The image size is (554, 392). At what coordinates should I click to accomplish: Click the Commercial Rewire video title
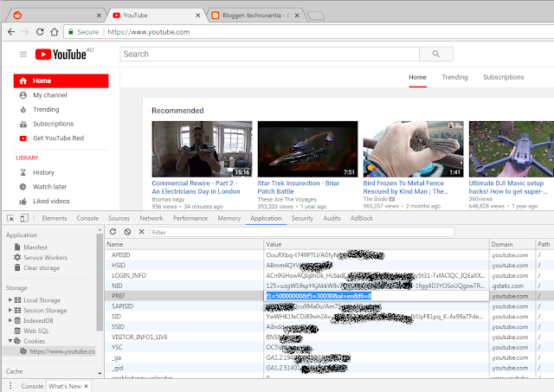click(x=196, y=187)
